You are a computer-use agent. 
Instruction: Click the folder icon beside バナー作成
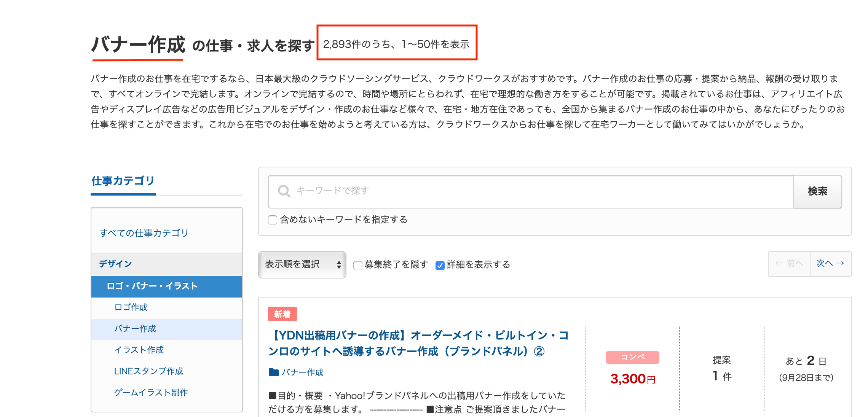click(x=274, y=372)
